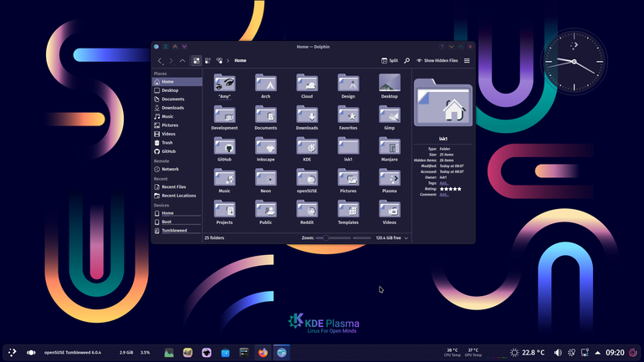Add a comment via Comment Add link
The width and height of the screenshot is (644, 362).
(x=443, y=195)
